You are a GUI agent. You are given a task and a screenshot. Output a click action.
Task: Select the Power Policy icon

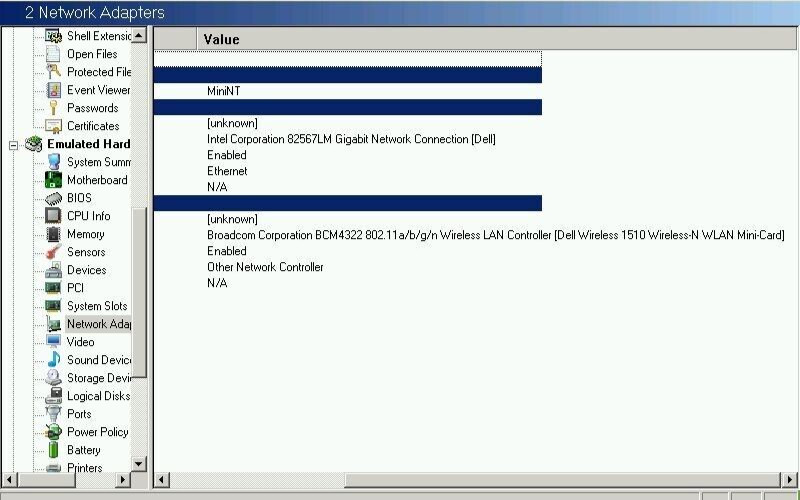pos(53,432)
